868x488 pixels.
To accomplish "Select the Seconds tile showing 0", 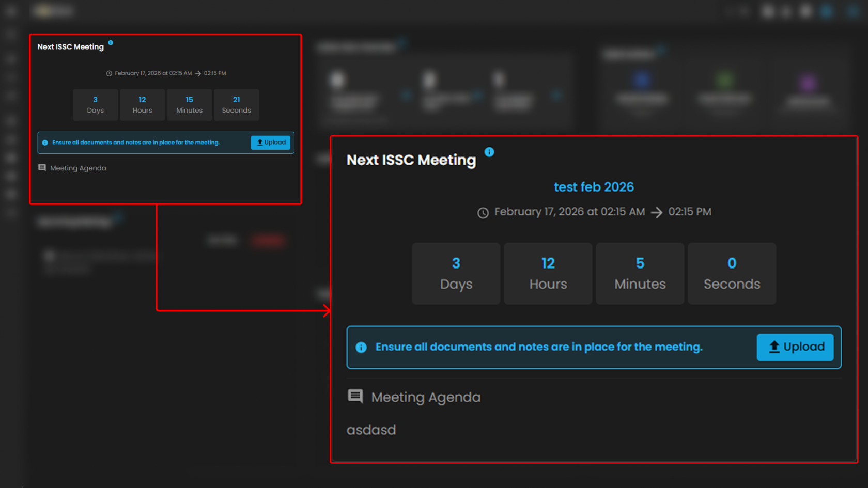I will (x=732, y=273).
